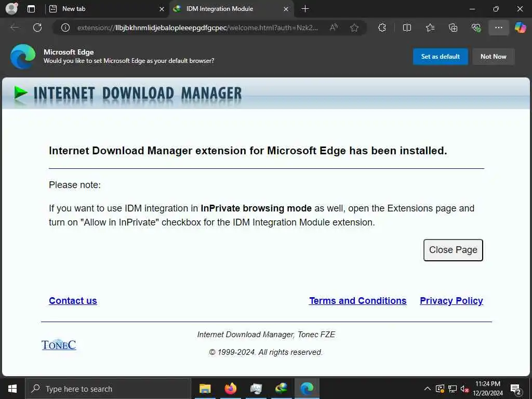This screenshot has width=532, height=399.
Task: View site information icon in address bar
Action: pyautogui.click(x=65, y=28)
